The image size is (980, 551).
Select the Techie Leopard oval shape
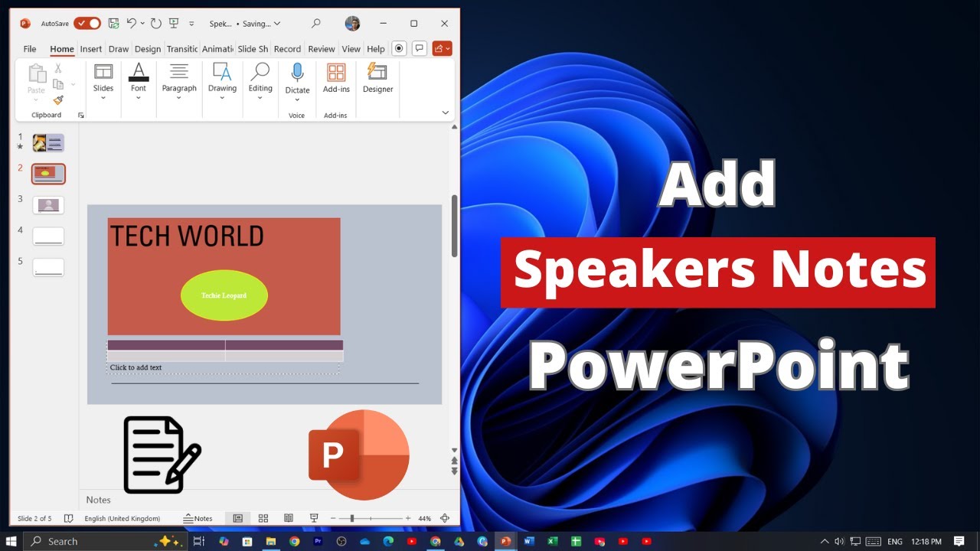[x=224, y=295]
